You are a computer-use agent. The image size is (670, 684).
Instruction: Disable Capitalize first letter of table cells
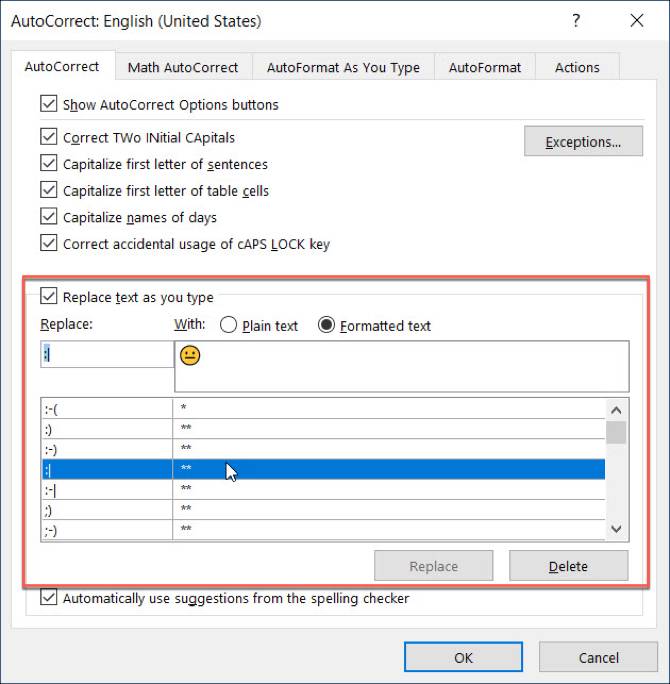pyautogui.click(x=48, y=190)
